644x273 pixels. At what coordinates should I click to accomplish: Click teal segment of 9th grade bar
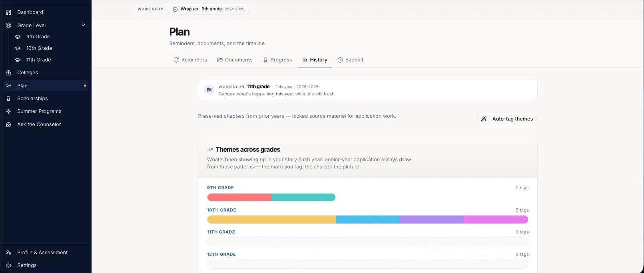(x=303, y=197)
